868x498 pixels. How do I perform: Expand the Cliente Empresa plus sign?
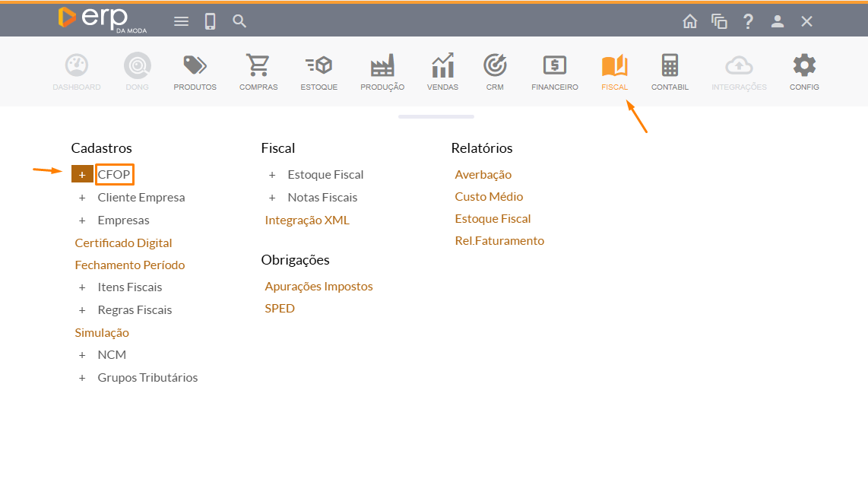pyautogui.click(x=82, y=198)
